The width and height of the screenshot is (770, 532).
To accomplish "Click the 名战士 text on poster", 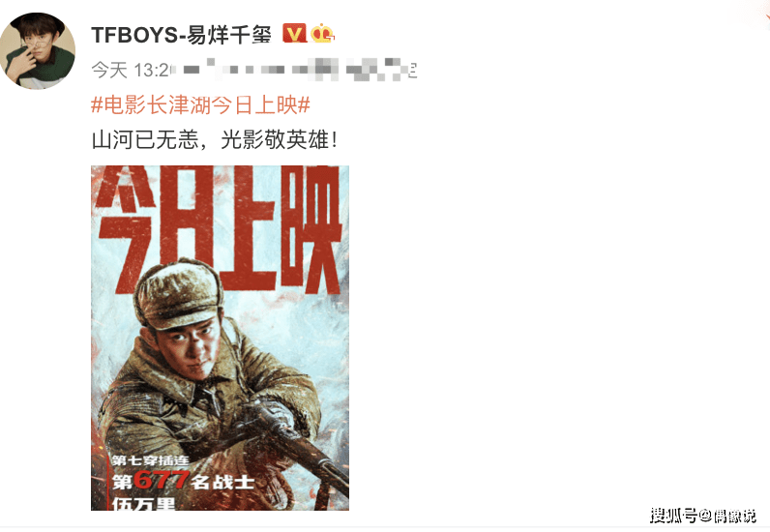I will (x=222, y=482).
